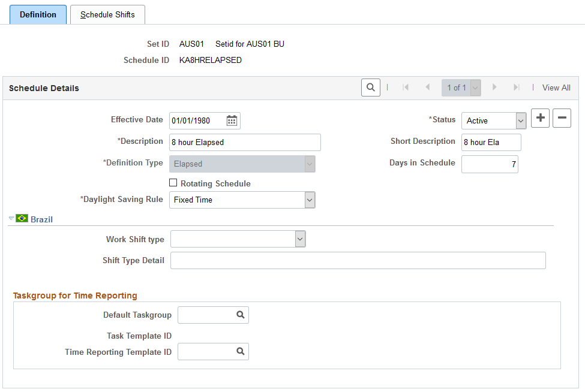The height and width of the screenshot is (392, 585).
Task: Jump to the first record
Action: 406,87
